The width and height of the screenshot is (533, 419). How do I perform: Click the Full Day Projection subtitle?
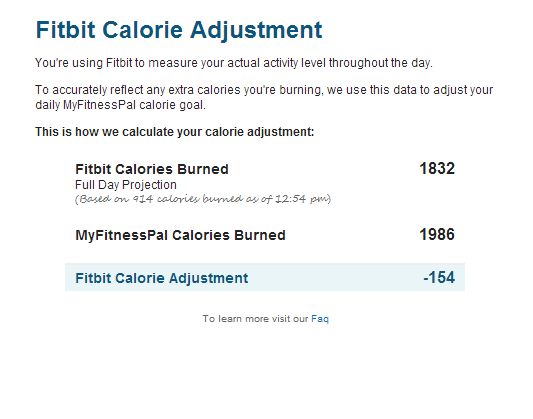(x=126, y=185)
